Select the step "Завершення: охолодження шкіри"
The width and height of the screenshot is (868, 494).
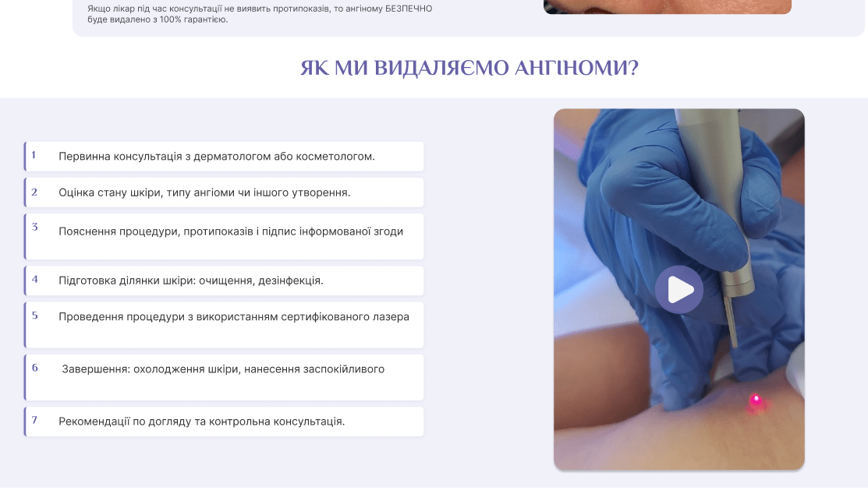(223, 369)
